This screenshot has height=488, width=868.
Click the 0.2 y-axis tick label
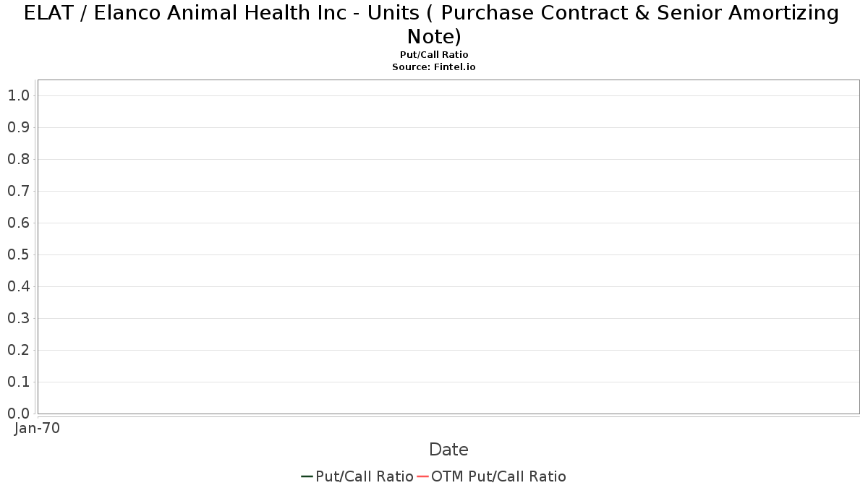click(18, 350)
